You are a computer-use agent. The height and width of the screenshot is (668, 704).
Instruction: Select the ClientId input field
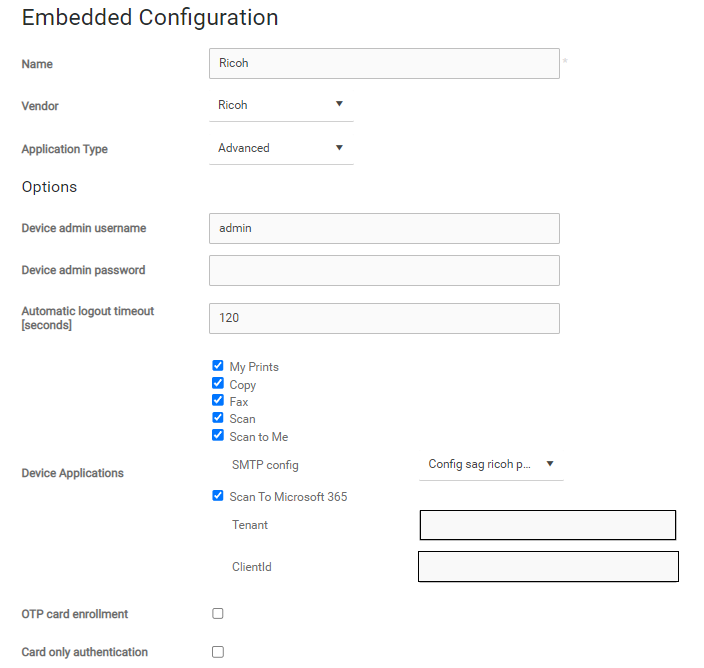coord(548,566)
